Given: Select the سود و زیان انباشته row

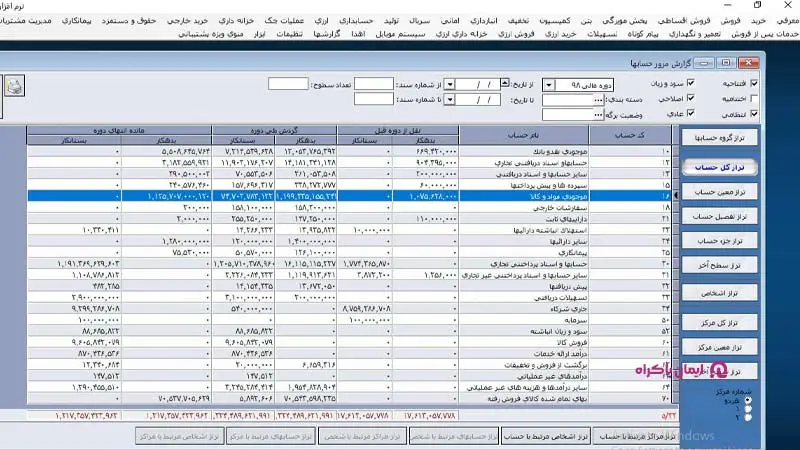Looking at the screenshot, I should coord(349,331).
